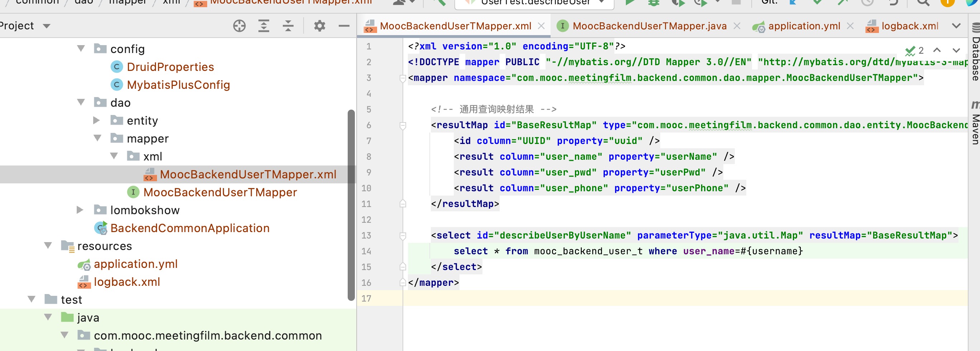
Task: Collapse com.mooc.meetingfilm.backend.common package in test
Action: 64,335
